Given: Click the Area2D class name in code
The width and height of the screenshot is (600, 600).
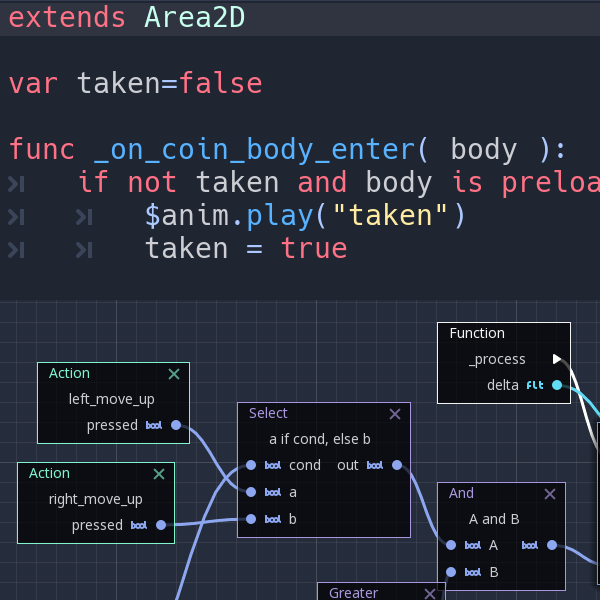Looking at the screenshot, I should click(x=194, y=17).
